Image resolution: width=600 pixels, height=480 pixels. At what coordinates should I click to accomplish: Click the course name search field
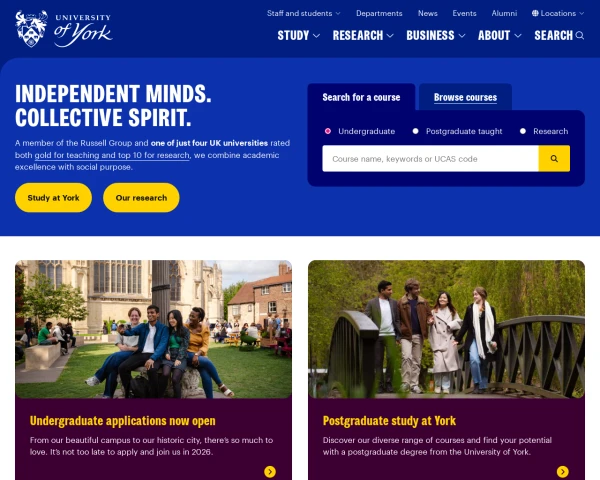[430, 158]
